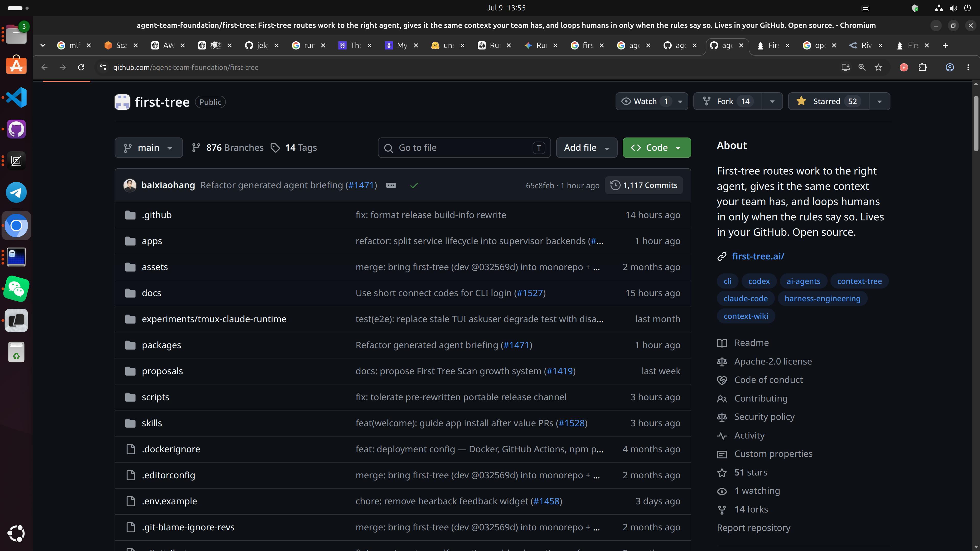Toggle the Starred button
The image size is (980, 551).
pos(829,102)
